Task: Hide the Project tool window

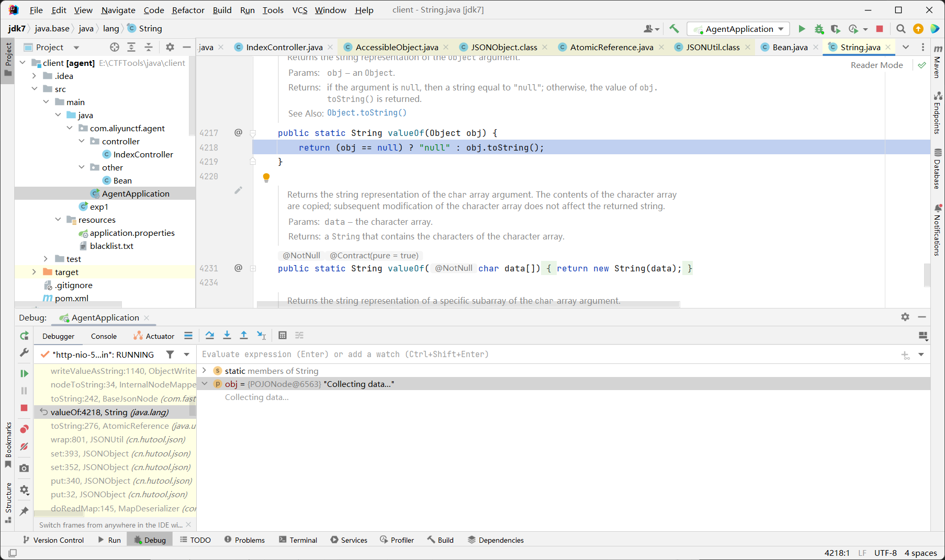Action: (187, 47)
